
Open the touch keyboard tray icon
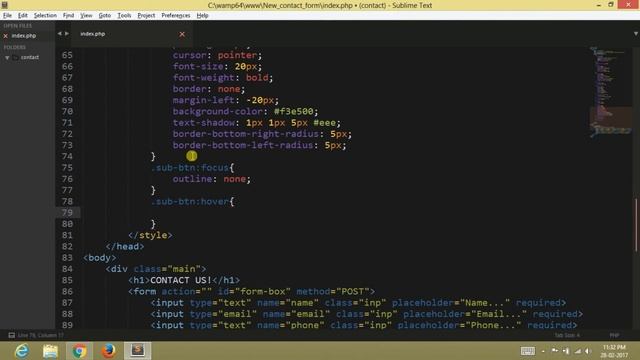[527, 351]
